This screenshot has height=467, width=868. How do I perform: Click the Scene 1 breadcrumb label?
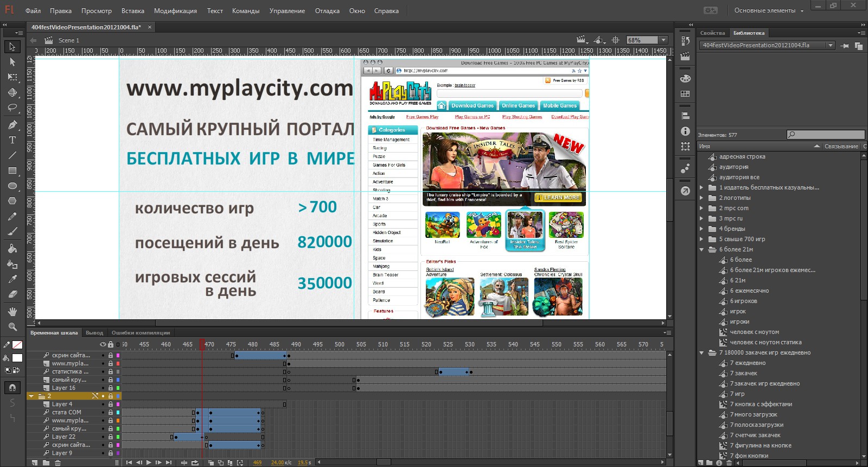point(69,40)
